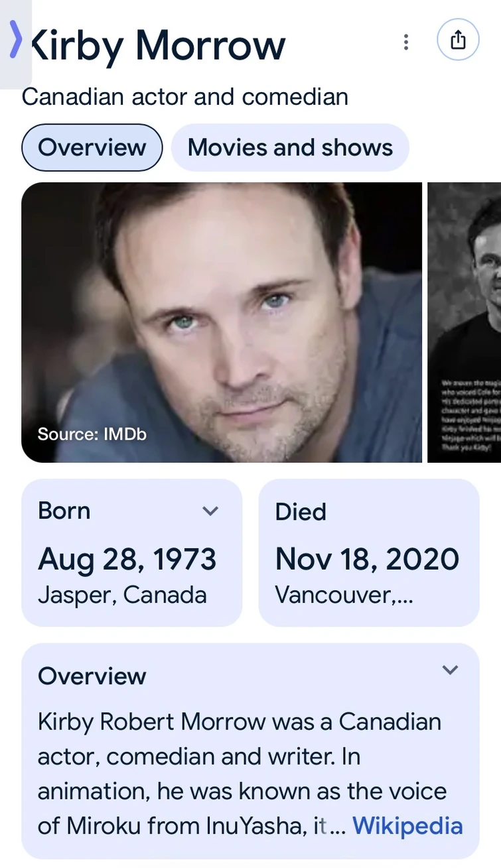Click the Source: IMDb caption
This screenshot has width=501, height=868.
[92, 434]
